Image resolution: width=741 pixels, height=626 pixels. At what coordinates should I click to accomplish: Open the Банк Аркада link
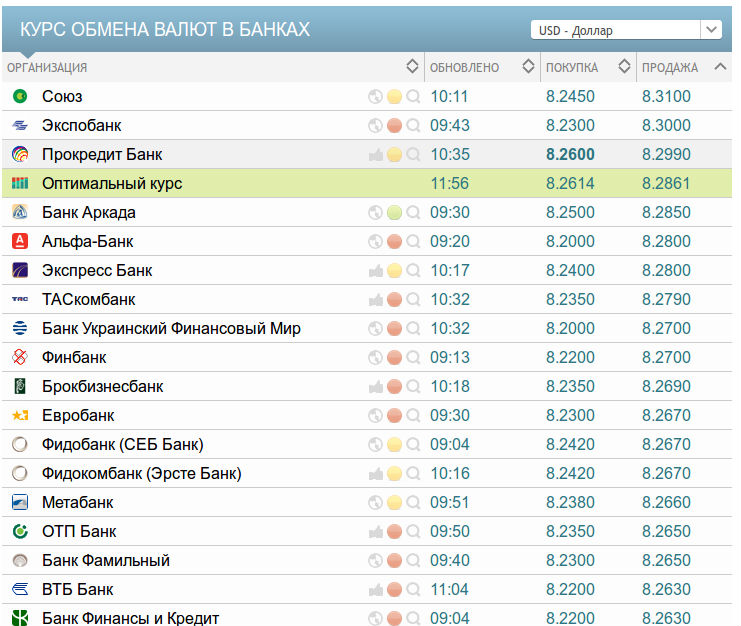pyautogui.click(x=89, y=213)
